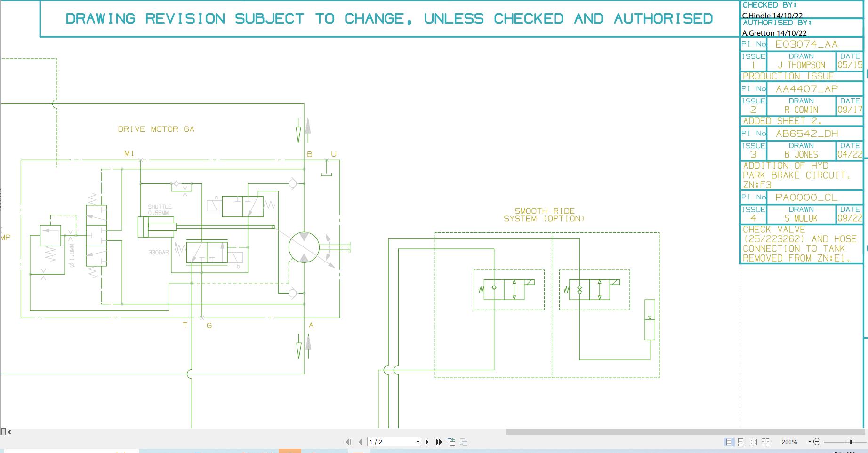
Task: Open the page number dropdown
Action: (418, 442)
